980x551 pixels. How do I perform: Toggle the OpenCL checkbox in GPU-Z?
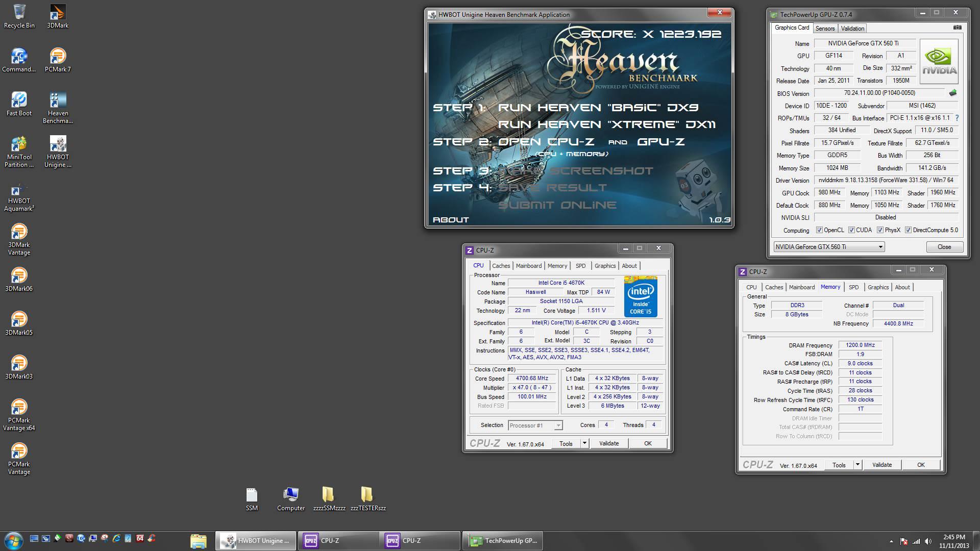click(x=819, y=230)
